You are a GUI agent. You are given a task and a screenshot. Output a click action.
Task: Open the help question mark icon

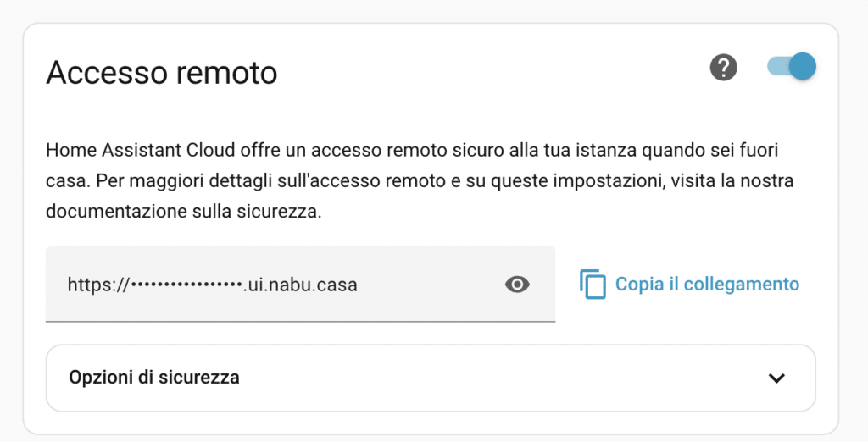[x=723, y=68]
